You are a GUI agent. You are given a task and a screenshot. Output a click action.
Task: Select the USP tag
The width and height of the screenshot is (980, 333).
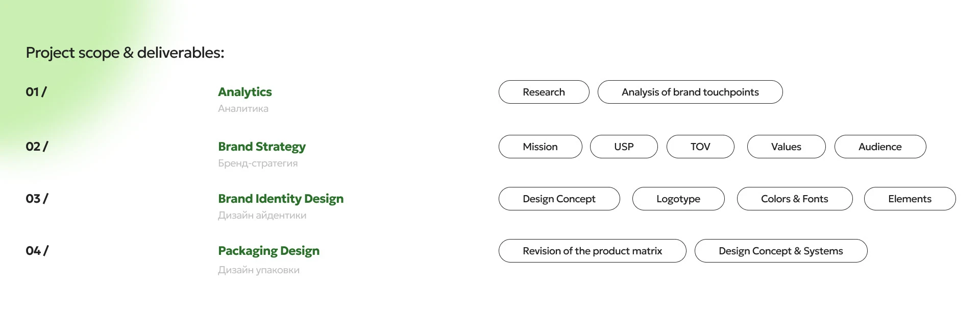624,147
